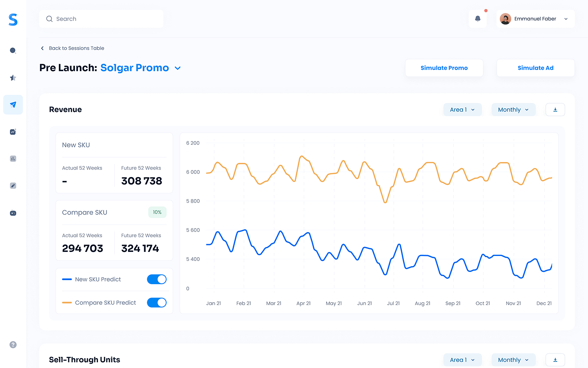588x368 pixels.
Task: Click the 5 800 y-axis label
Action: (x=193, y=201)
